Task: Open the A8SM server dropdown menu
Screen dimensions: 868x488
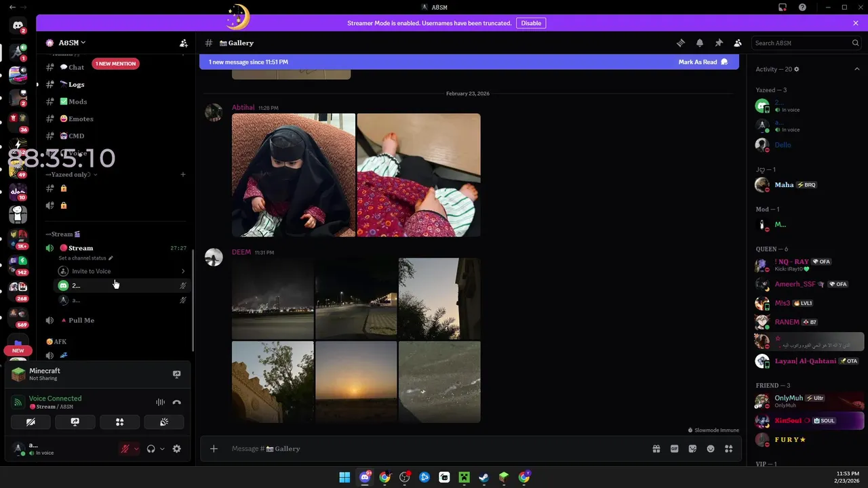Action: [71, 43]
